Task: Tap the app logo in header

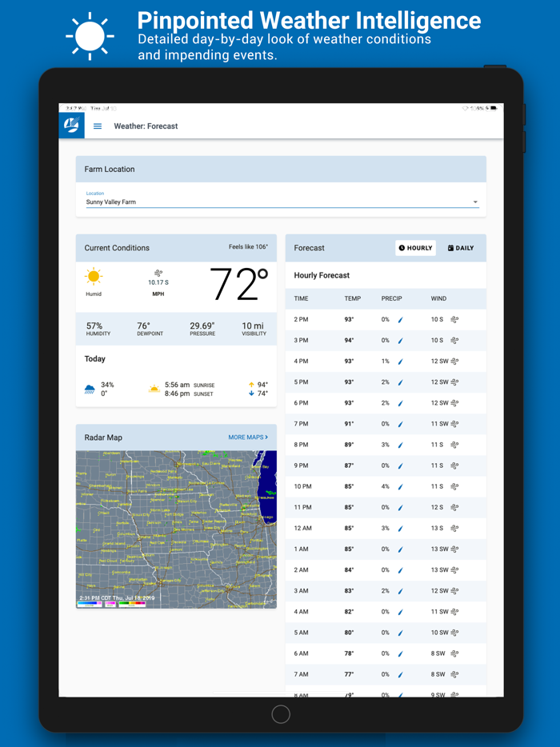Action: (71, 126)
